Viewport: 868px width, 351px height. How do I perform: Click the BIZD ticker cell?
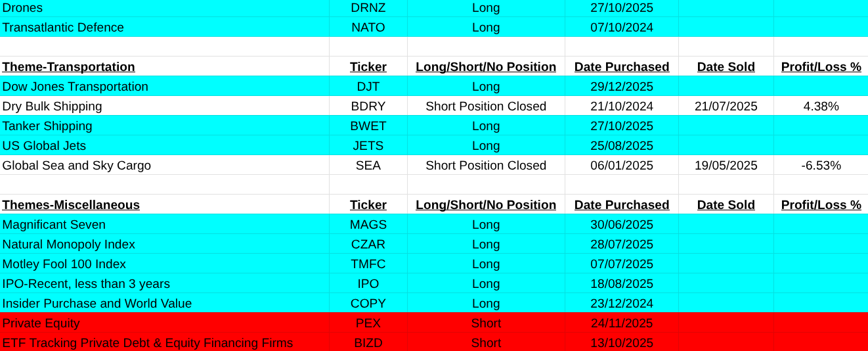point(368,343)
